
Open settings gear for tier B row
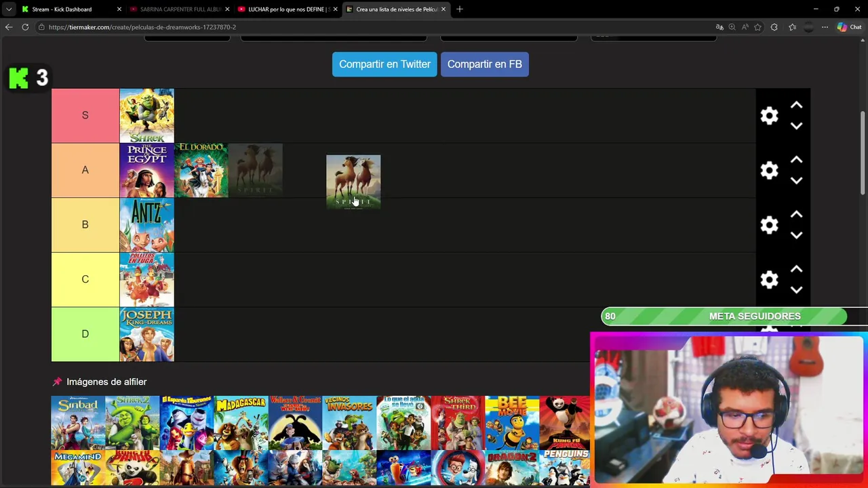point(769,225)
